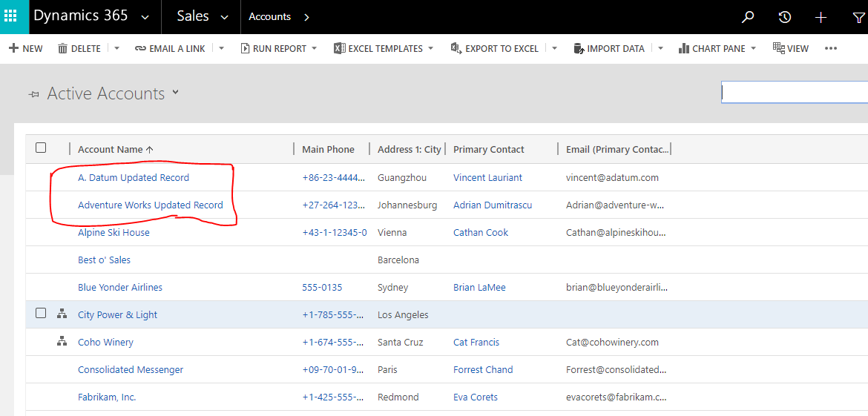Click Export to Excel command
Viewport: 868px width, 416px height.
coord(495,48)
